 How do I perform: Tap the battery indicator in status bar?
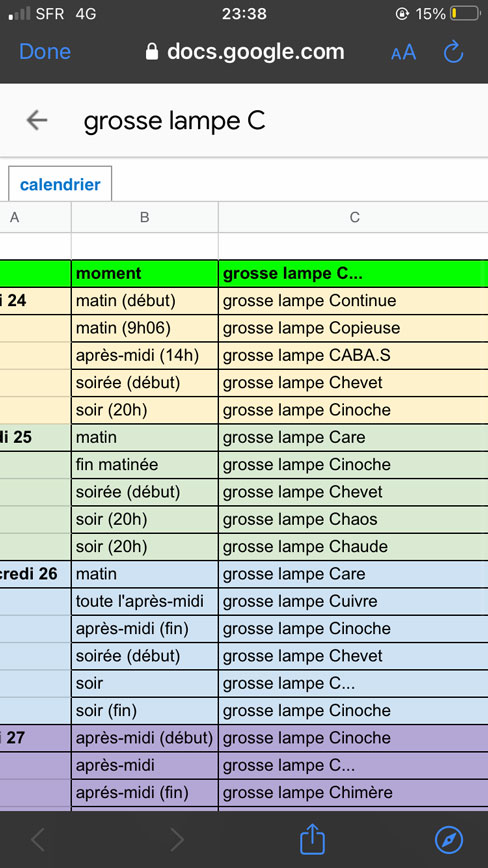click(465, 14)
